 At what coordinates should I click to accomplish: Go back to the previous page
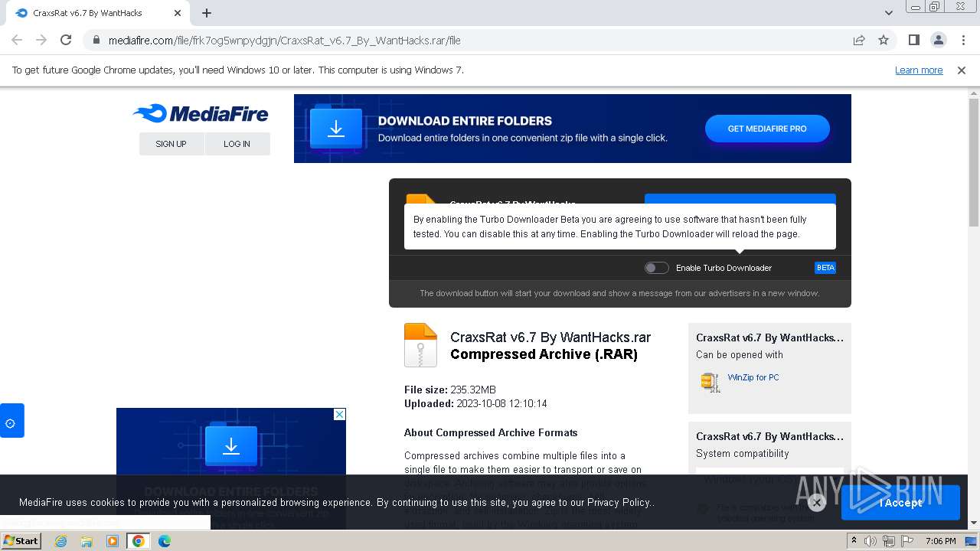[x=17, y=41]
